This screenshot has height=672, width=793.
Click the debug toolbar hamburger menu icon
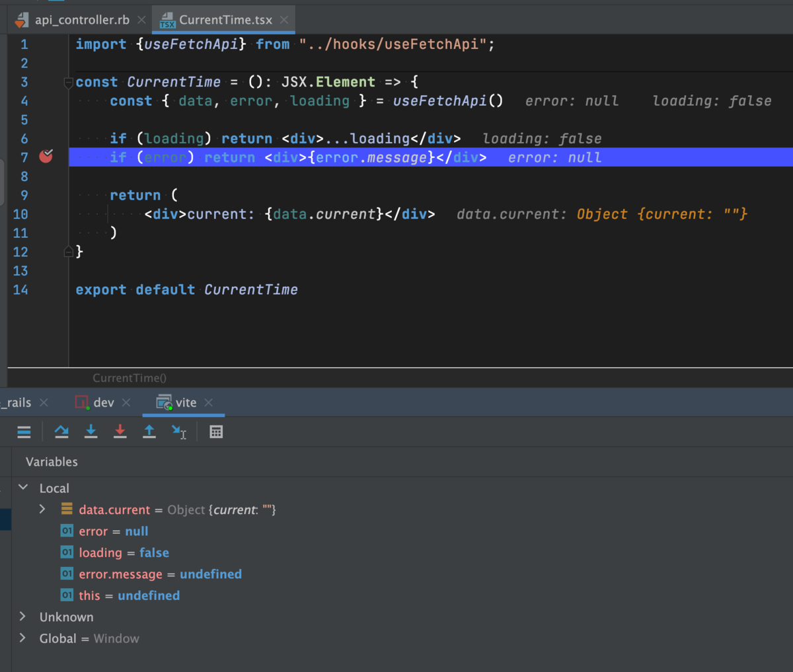click(24, 431)
